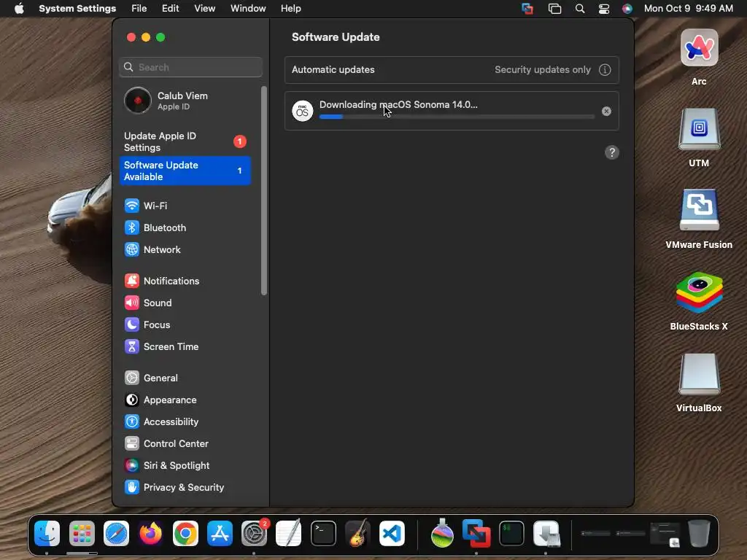The image size is (747, 560).
Task: Select Software Update Available item
Action: pos(185,171)
